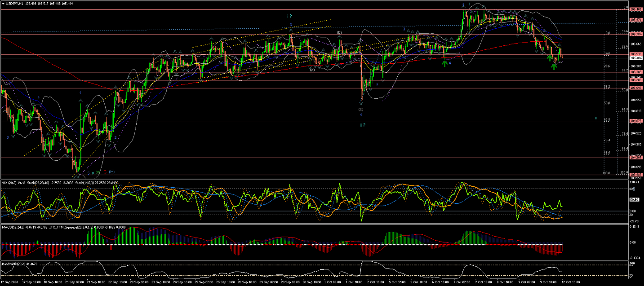644x286 pixels.
Task: Select the (c) corrective wave label
Action: tap(360, 109)
